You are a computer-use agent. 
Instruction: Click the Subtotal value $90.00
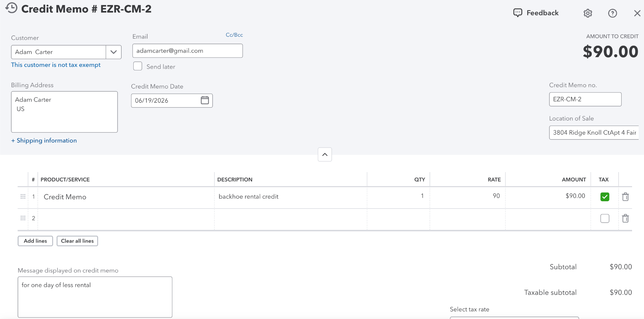[x=621, y=267]
